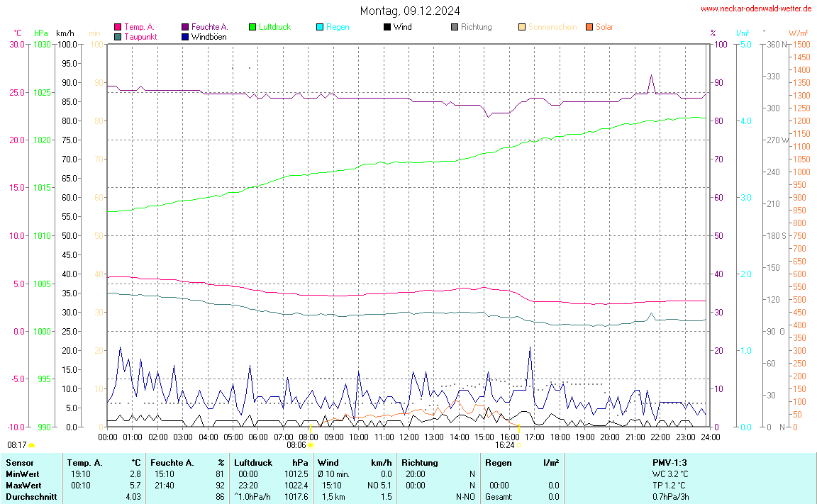Click the chart title Montag, 09.12.2024
This screenshot has width=817, height=504.
coord(409,11)
